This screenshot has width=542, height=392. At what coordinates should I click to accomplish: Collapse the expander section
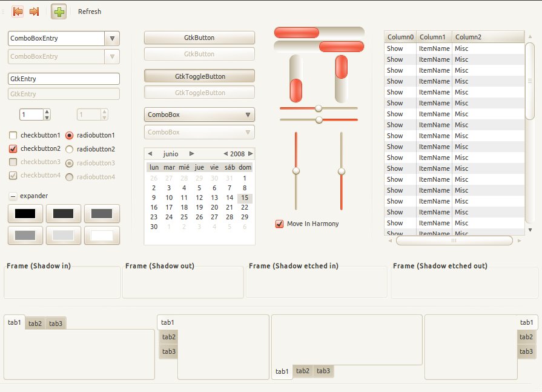(13, 196)
